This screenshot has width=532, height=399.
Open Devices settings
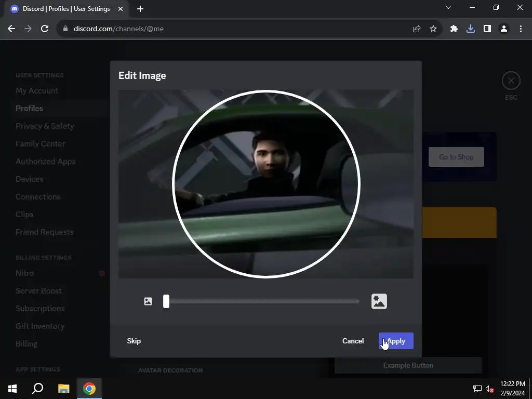point(30,179)
